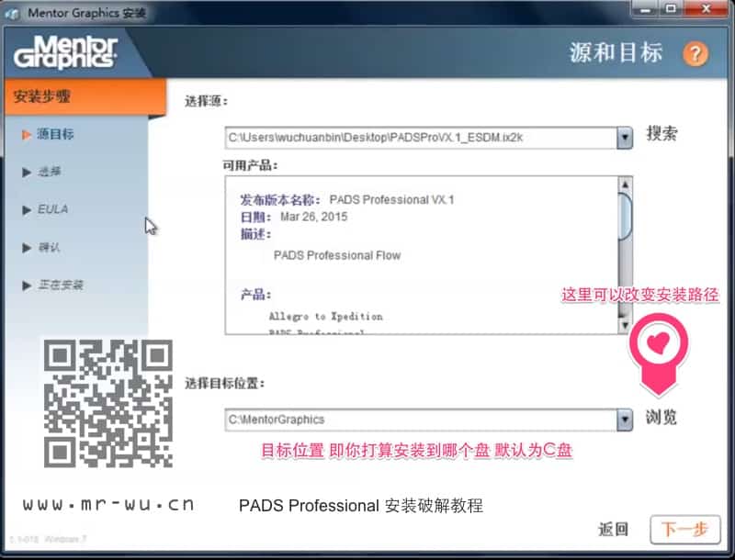Expand the target location dropdown arrow
Image resolution: width=735 pixels, height=560 pixels.
(x=625, y=420)
